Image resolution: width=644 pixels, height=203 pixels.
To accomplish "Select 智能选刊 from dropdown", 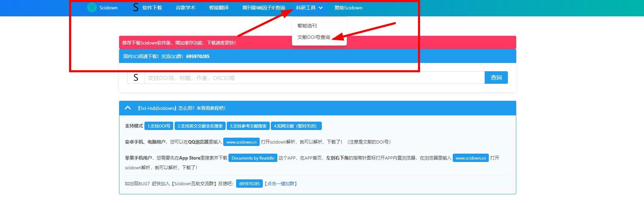I will pos(307,26).
